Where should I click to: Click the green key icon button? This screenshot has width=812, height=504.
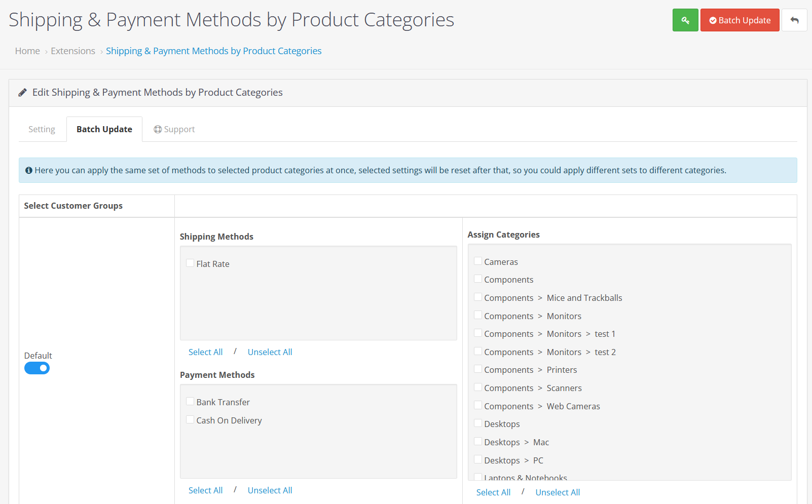point(685,20)
